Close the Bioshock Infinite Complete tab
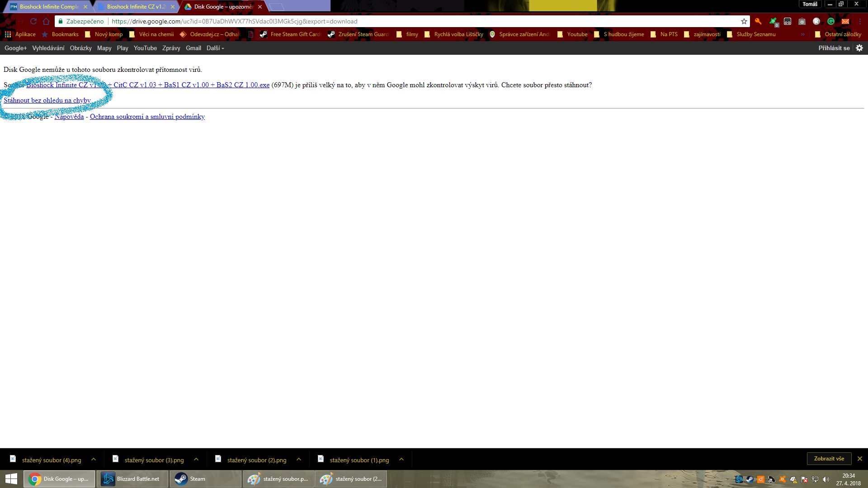Screen dimensions: 868x488 85,7
